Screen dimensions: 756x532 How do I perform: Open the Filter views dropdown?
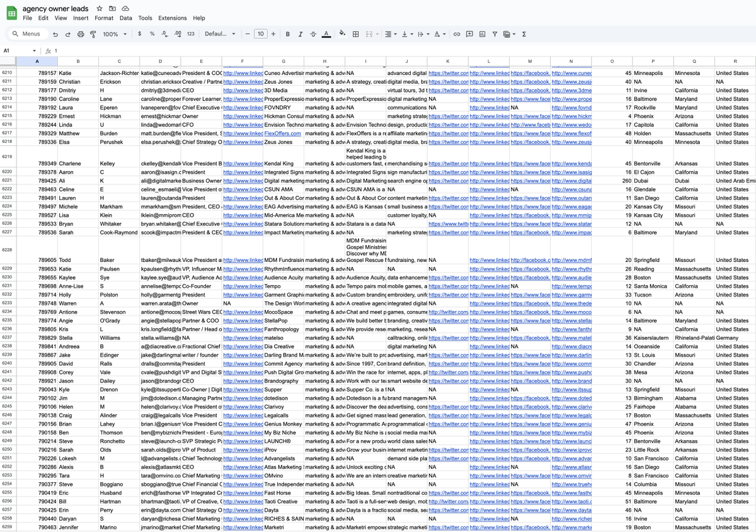pos(509,34)
